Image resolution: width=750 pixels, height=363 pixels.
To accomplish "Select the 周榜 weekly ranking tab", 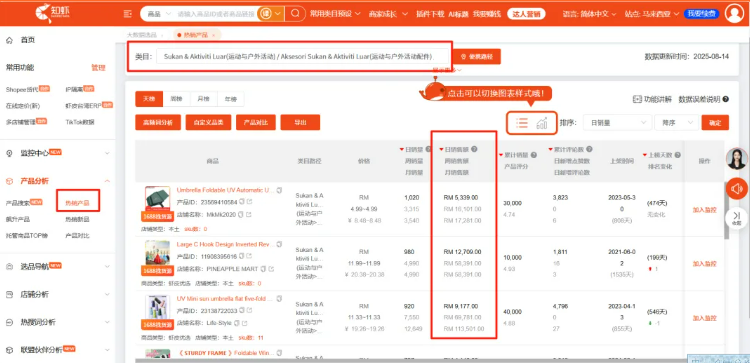I will (x=176, y=99).
